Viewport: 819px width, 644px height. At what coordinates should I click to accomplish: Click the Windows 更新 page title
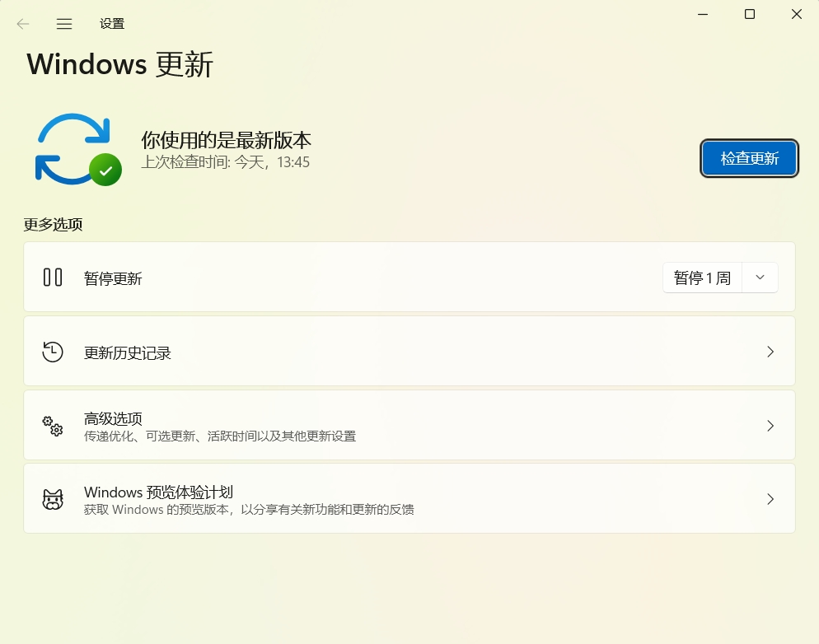click(x=120, y=65)
